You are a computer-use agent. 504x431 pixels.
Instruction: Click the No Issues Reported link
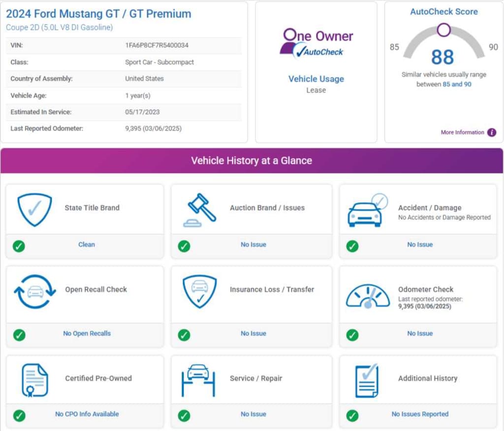pos(420,414)
